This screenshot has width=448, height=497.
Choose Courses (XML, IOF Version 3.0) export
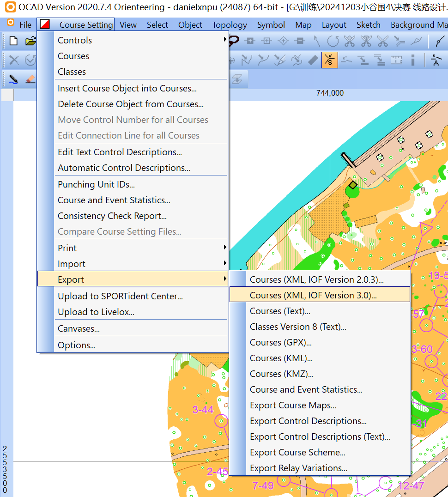(x=313, y=295)
